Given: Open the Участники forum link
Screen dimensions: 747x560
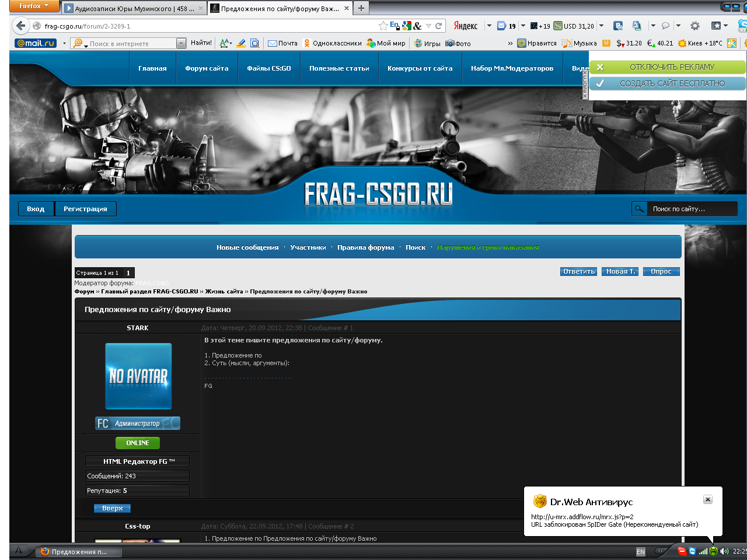Looking at the screenshot, I should pos(308,247).
